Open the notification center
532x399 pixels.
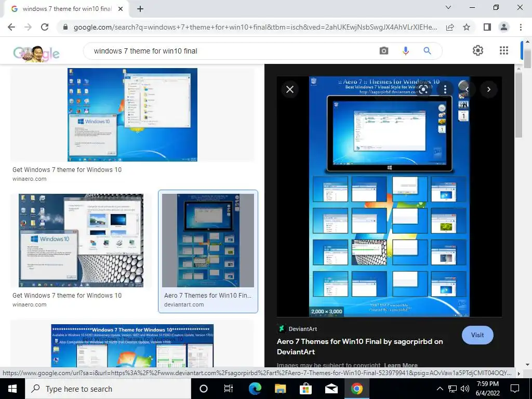pyautogui.click(x=515, y=389)
